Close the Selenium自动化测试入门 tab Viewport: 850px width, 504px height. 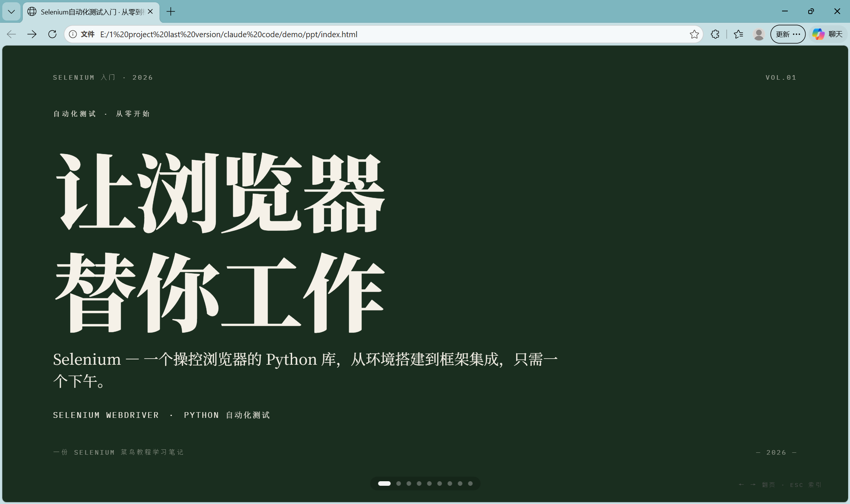click(x=150, y=12)
